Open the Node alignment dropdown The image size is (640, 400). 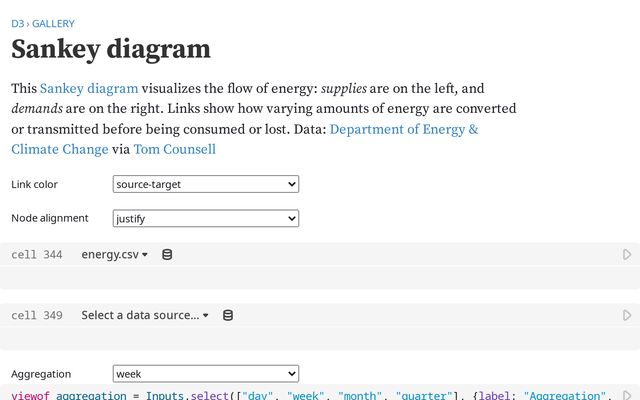[x=206, y=218]
